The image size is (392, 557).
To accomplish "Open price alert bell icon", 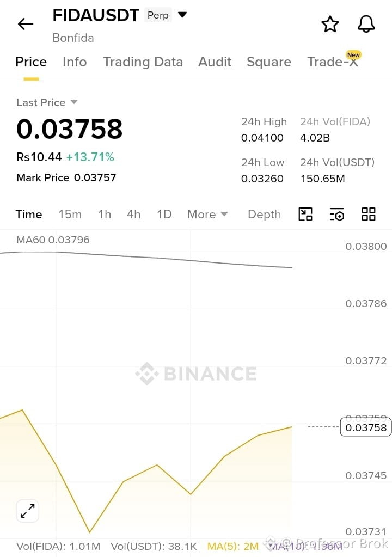I will 366,24.
